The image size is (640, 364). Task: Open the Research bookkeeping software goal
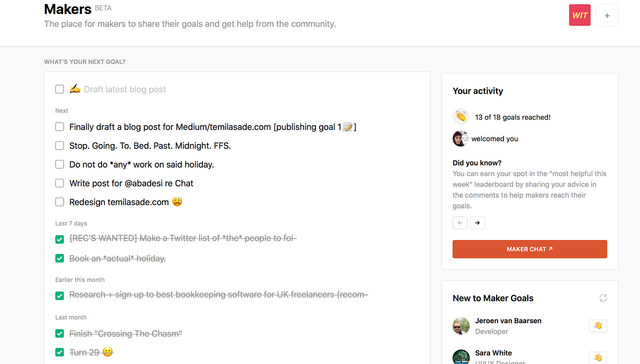tap(218, 295)
